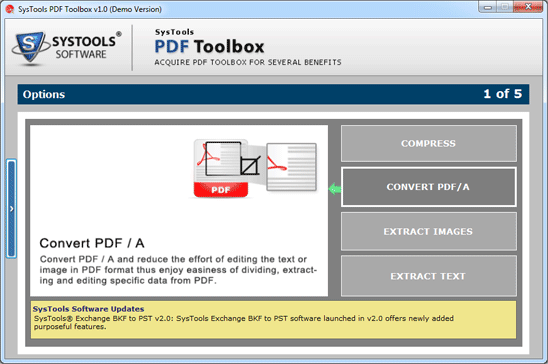Open the EXTRACT IMAGES option
The height and width of the screenshot is (364, 548).
point(428,232)
